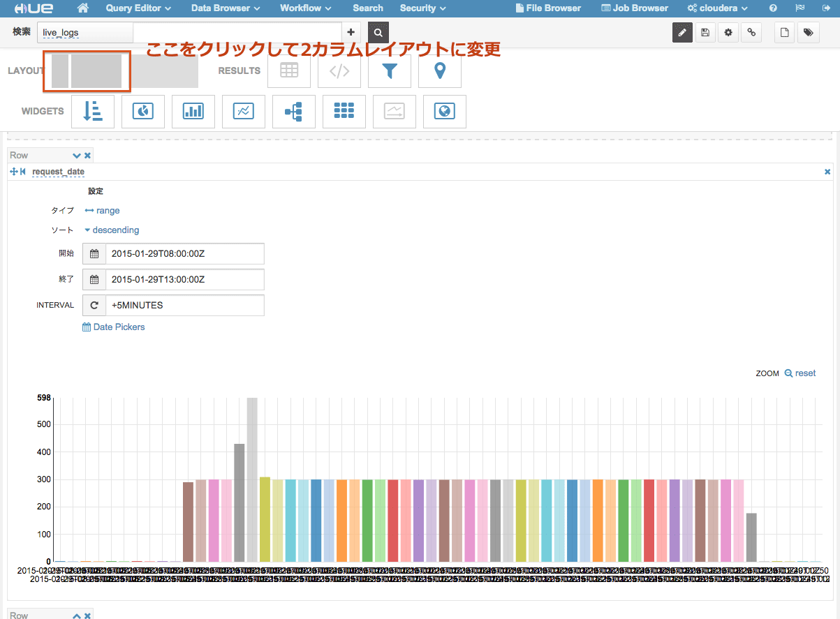
Task: Toggle the sort descending link
Action: [112, 230]
